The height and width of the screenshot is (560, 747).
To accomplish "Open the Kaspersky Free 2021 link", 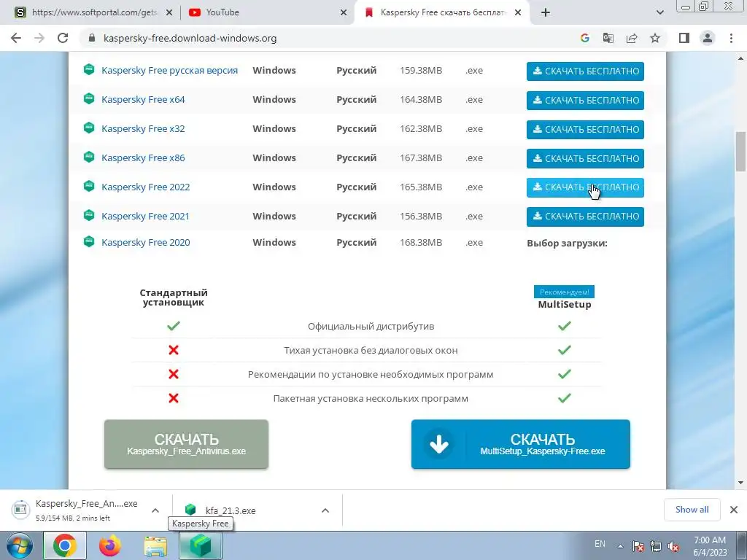I will coord(145,216).
